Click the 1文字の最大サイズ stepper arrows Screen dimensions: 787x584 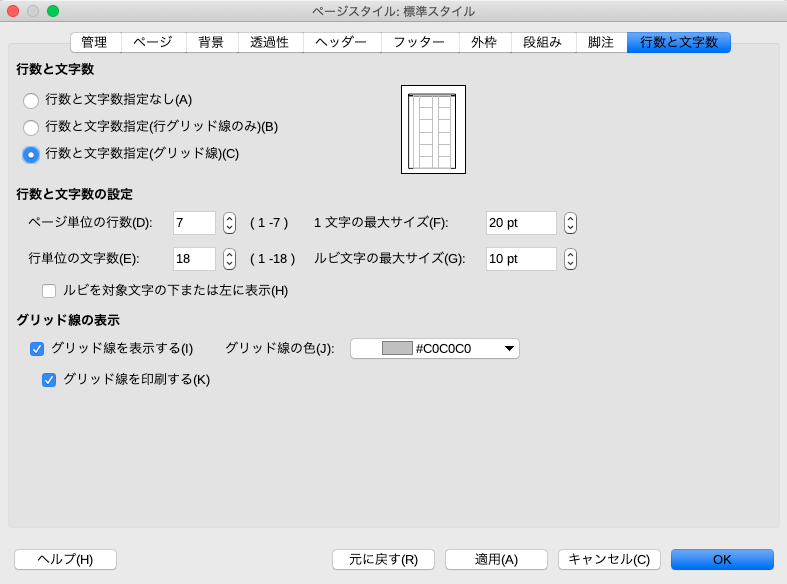570,223
